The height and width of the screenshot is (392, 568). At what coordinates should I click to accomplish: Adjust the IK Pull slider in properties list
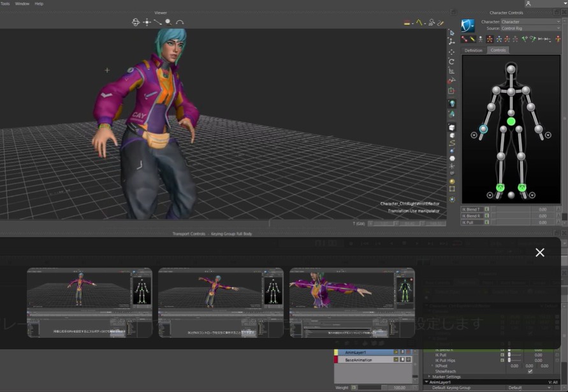coord(514,355)
